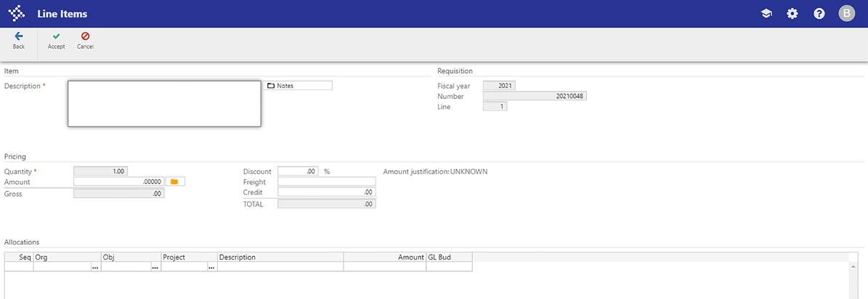Select the requisition Line field
This screenshot has width=868, height=299.
point(495,106)
